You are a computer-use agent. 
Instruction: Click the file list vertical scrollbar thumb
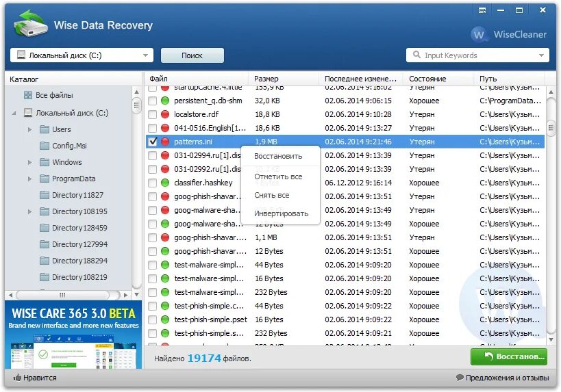click(x=551, y=127)
